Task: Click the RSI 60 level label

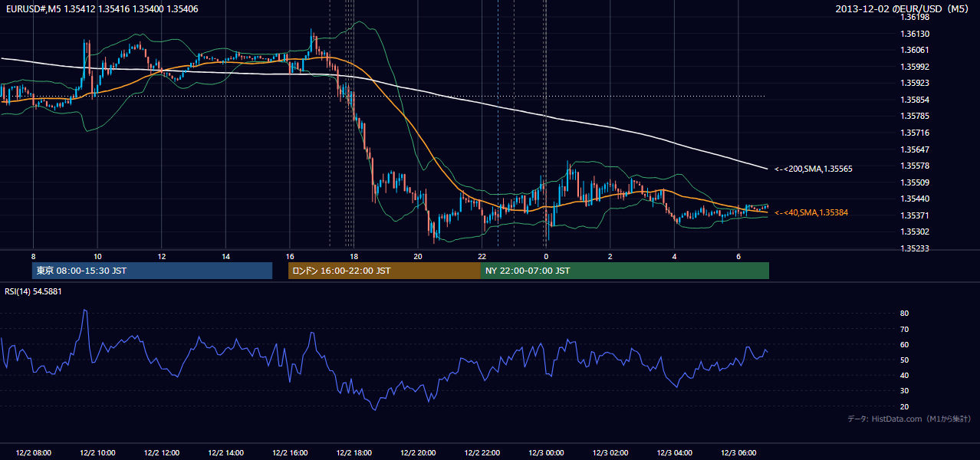Action: coord(905,344)
